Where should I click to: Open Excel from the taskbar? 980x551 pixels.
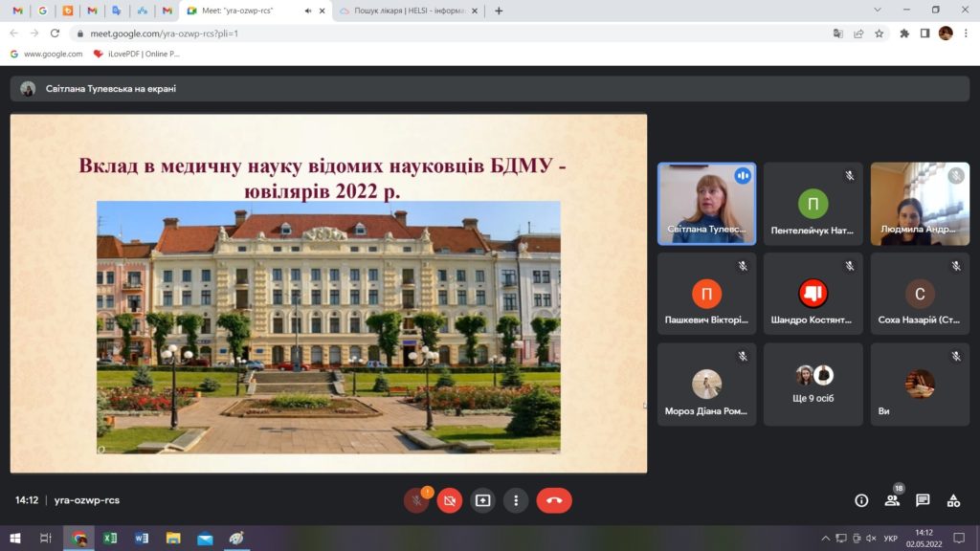110,538
